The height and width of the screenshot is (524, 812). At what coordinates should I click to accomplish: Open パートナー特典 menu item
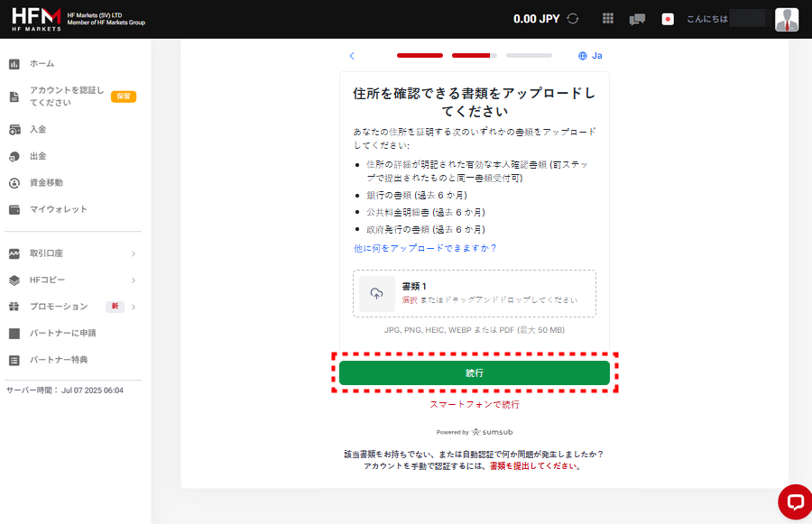(59, 359)
